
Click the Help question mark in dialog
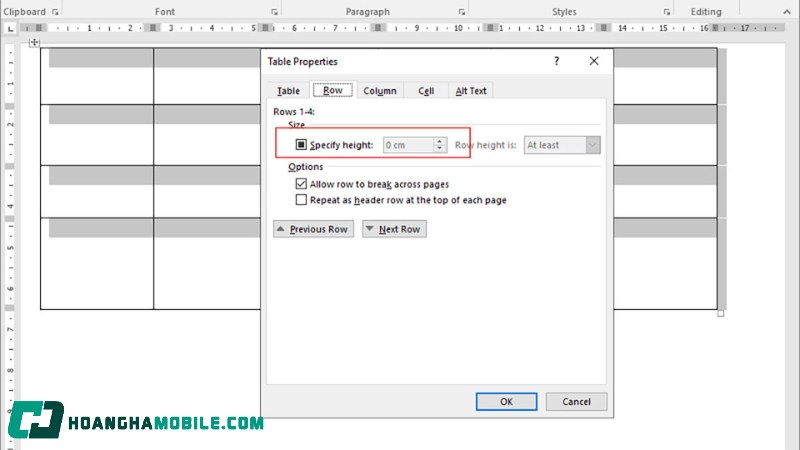(557, 62)
